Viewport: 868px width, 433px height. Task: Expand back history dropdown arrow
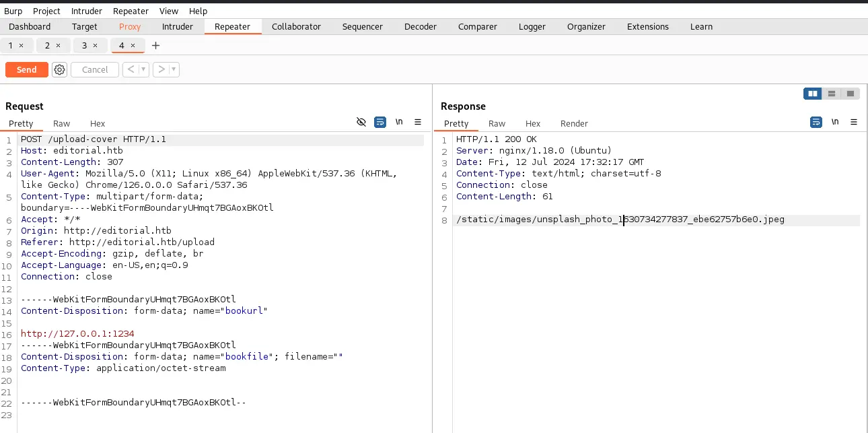143,69
